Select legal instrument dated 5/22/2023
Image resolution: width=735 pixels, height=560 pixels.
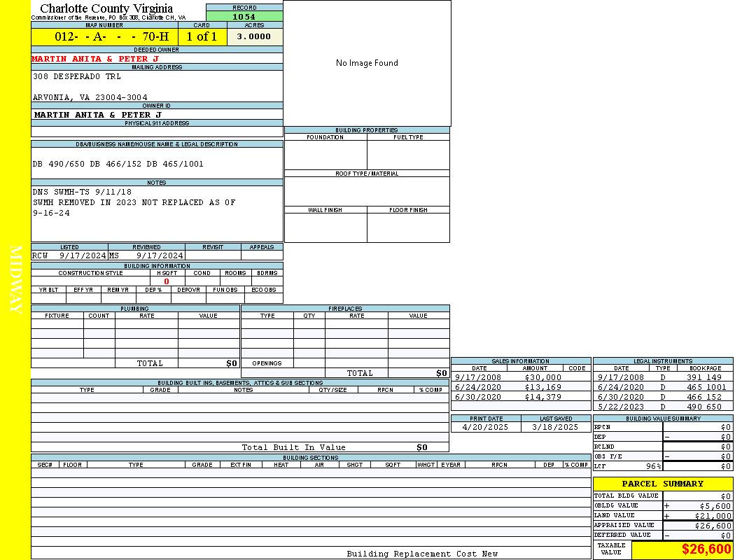661,407
